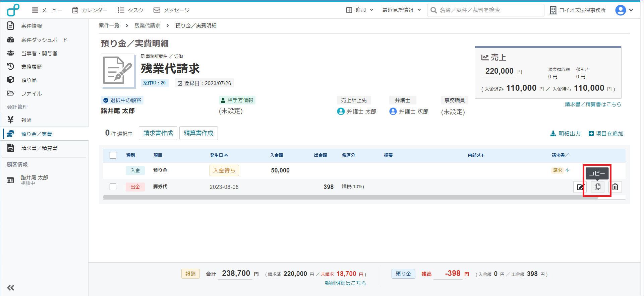644x296 pixels.
Task: Click the 残業代請求 breadcrumb link
Action: point(147,26)
